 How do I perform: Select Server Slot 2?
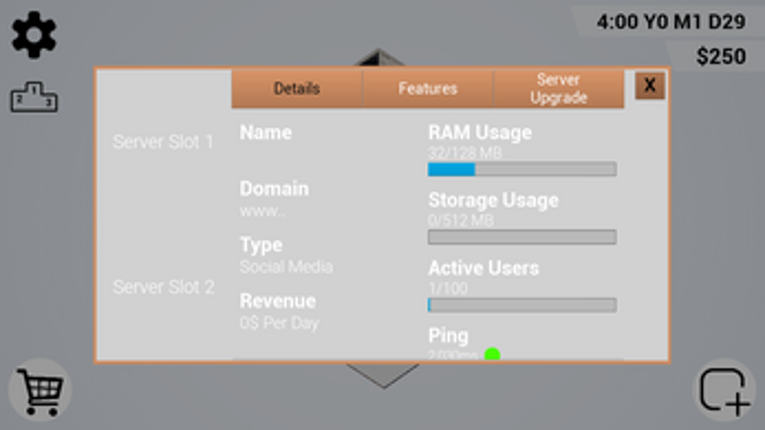pos(163,287)
